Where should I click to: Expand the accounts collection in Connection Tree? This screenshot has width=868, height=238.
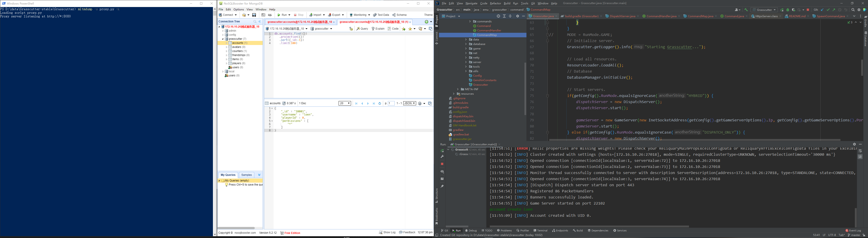pyautogui.click(x=226, y=43)
